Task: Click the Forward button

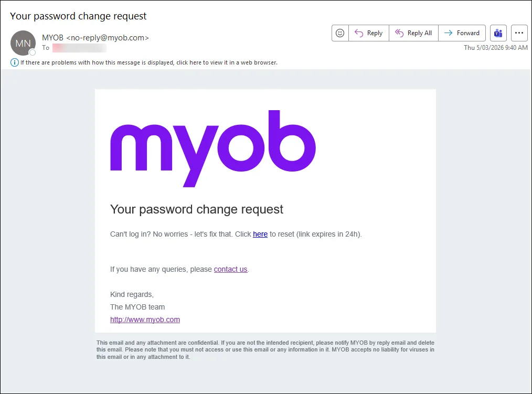Action: [462, 33]
